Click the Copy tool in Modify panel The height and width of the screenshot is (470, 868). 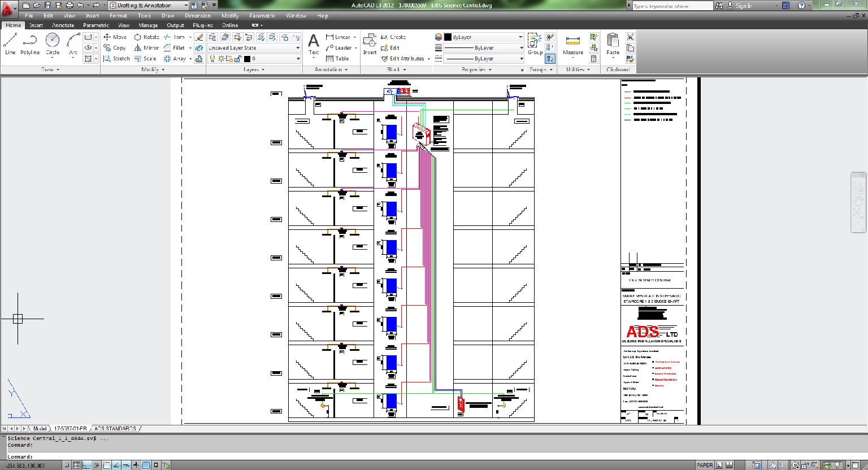point(115,48)
